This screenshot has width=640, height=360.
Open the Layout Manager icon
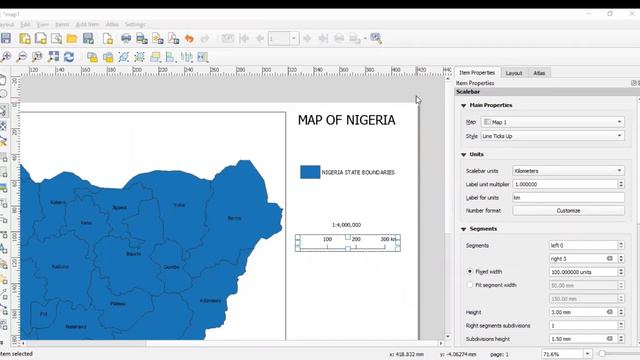click(x=56, y=38)
